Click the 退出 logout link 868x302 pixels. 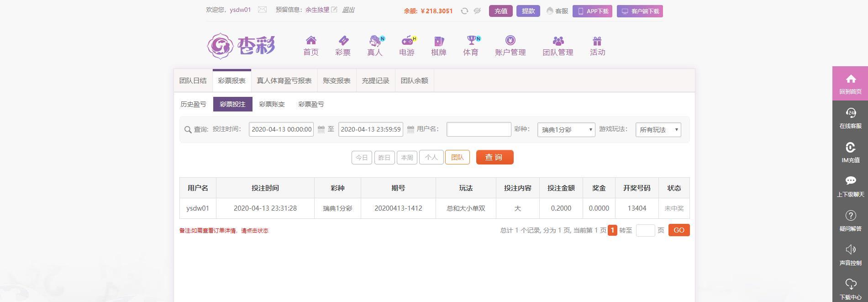pyautogui.click(x=348, y=10)
